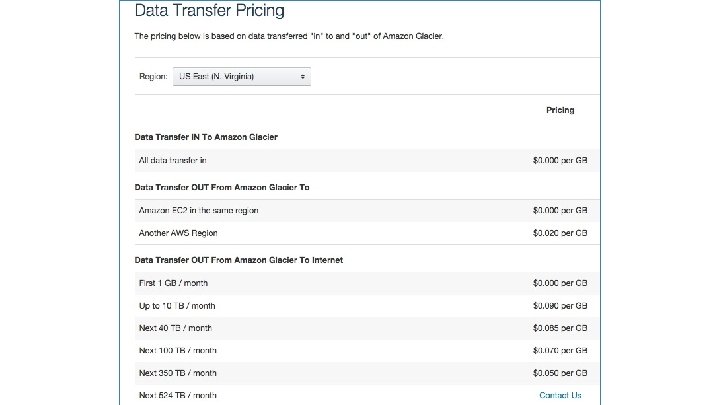Click the $0.020 per GB price

click(x=560, y=233)
